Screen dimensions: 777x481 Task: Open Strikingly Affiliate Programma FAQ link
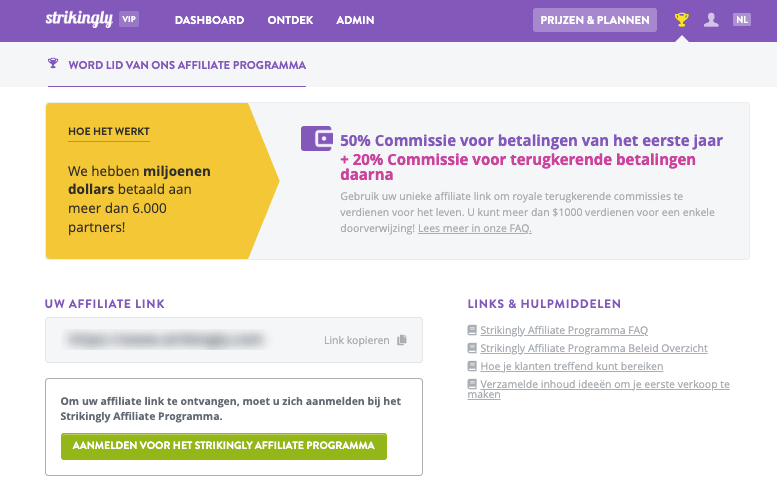564,330
